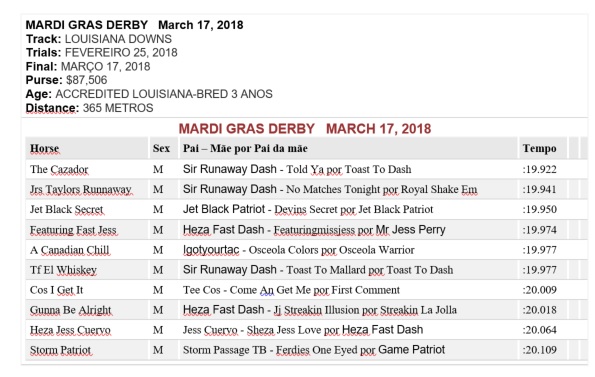Screen dimensions: 595x377
Task: Click the Pai – Mãe por Pai da mãe header
Action: coord(245,148)
